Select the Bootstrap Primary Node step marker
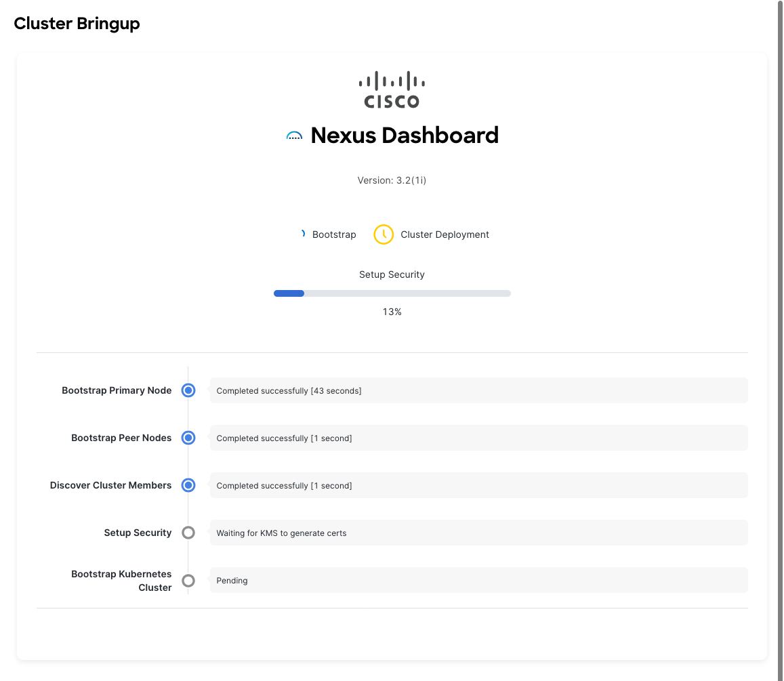Screen dimensions: 784x681 coord(188,390)
